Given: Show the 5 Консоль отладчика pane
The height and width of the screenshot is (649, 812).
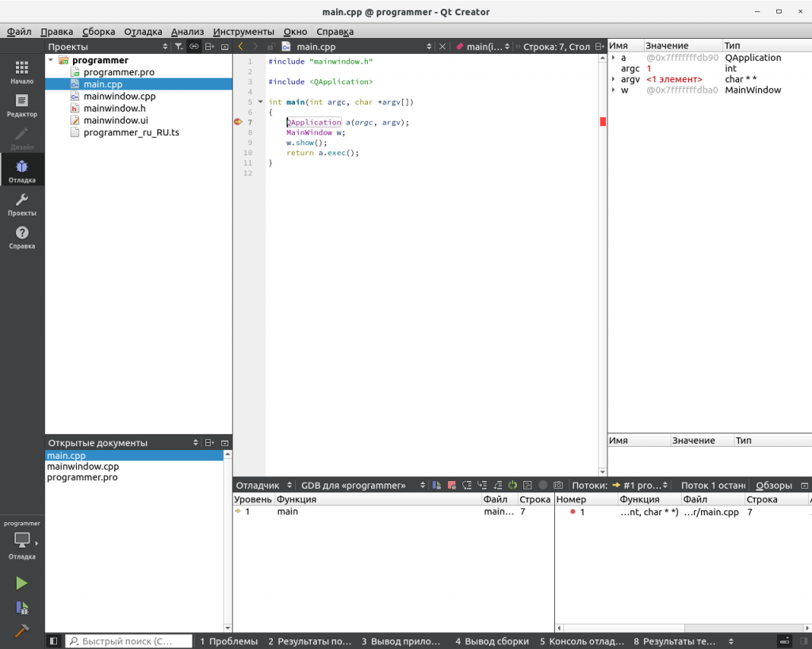Looking at the screenshot, I should click(582, 641).
